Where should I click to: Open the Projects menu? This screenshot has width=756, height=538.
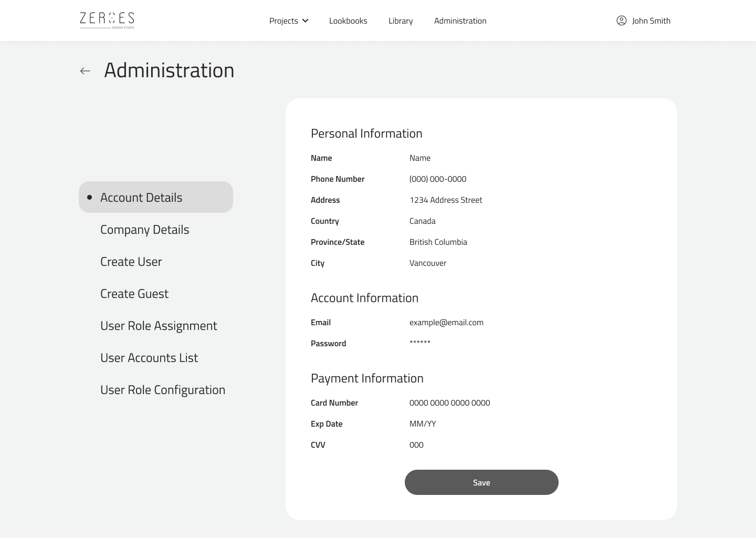pyautogui.click(x=289, y=21)
